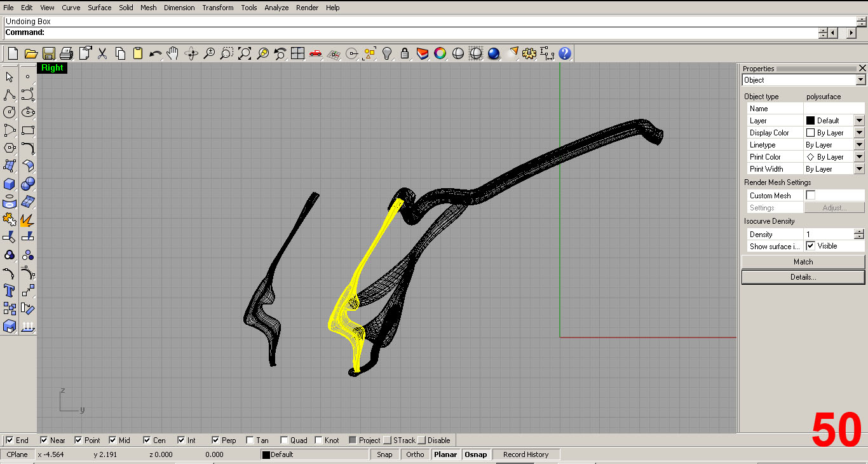Click the Open file folder icon
Image resolution: width=868 pixels, height=464 pixels.
(31, 53)
